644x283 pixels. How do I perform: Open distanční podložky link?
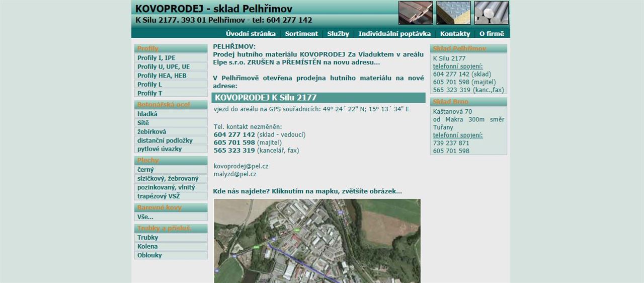pyautogui.click(x=171, y=140)
